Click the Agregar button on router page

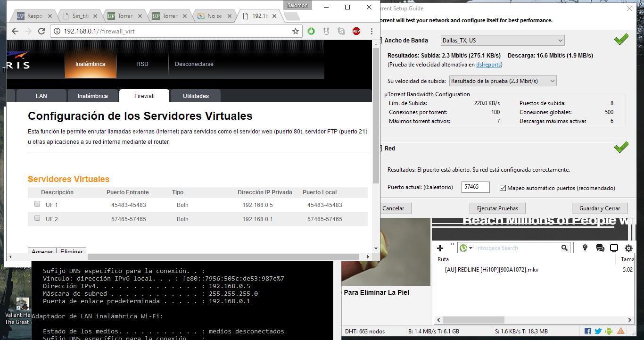[42, 251]
